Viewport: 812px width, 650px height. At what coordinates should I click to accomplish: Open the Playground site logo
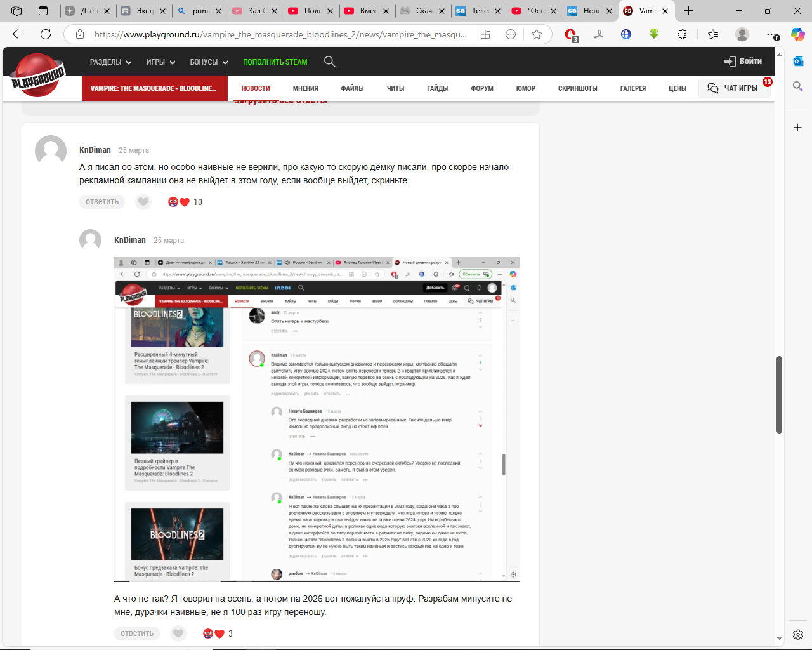(x=39, y=75)
